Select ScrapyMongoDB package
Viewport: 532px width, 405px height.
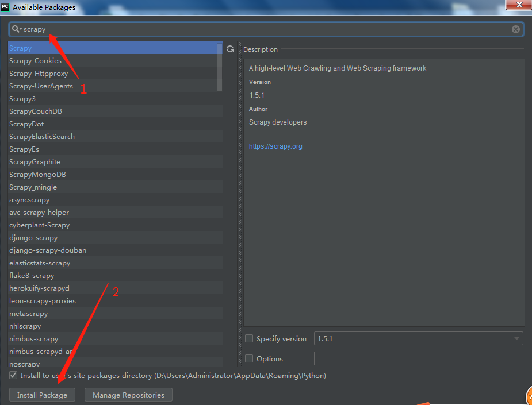(115, 175)
